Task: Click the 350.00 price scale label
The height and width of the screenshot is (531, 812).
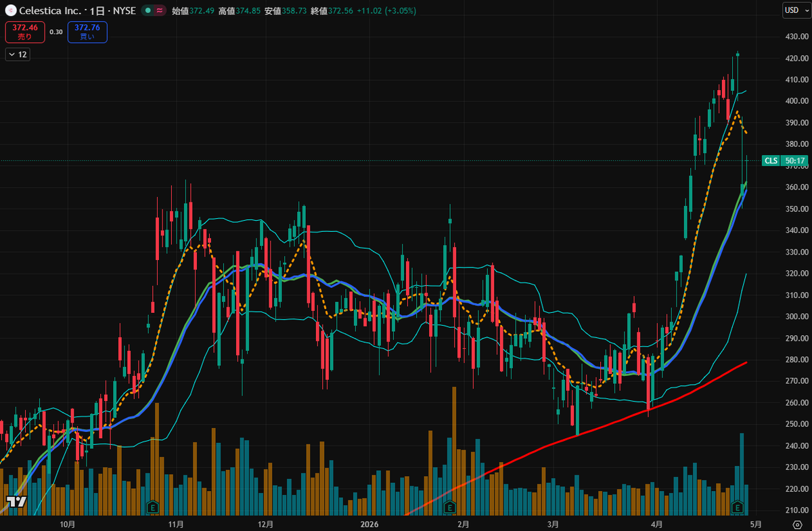Action: point(796,209)
